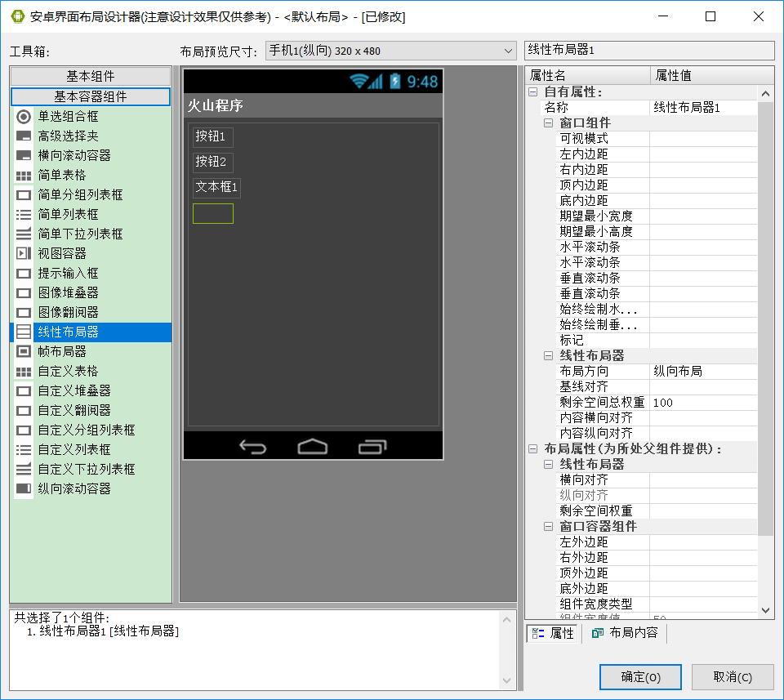
Task: Tap the recent apps icon in preview
Action: [372, 447]
